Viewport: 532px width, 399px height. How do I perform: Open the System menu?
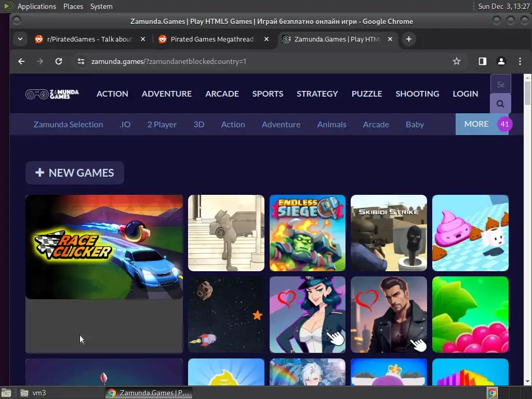coord(101,6)
